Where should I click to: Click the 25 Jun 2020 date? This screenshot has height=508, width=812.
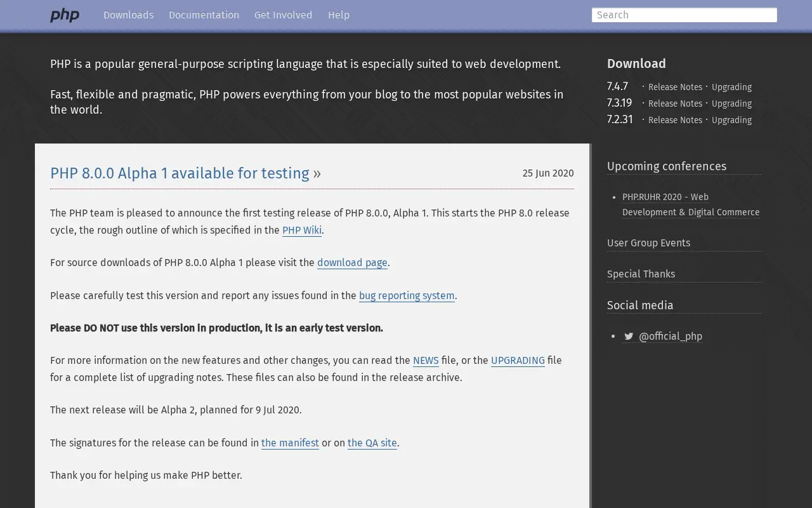click(x=548, y=173)
